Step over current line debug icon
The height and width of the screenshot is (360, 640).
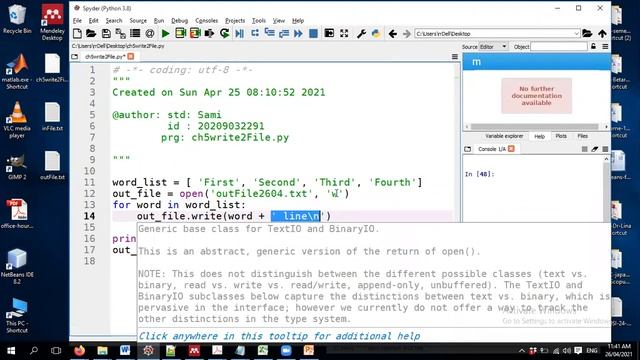[x=255, y=33]
